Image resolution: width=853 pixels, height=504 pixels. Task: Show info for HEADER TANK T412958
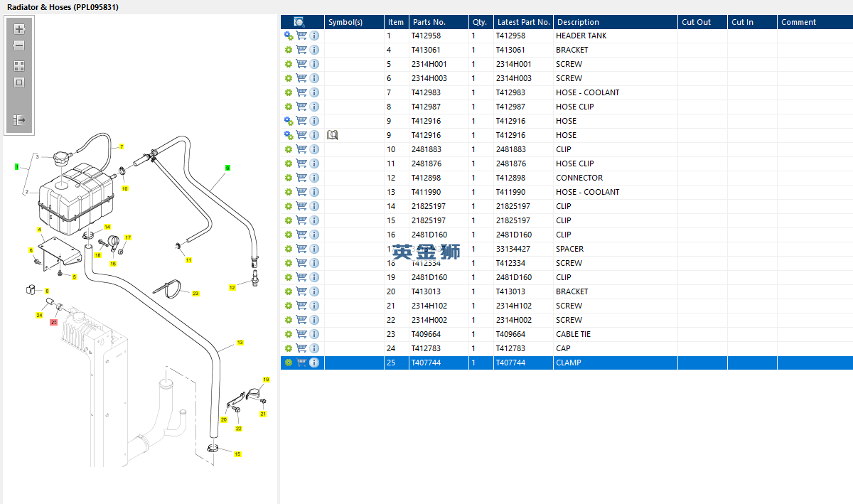[314, 36]
